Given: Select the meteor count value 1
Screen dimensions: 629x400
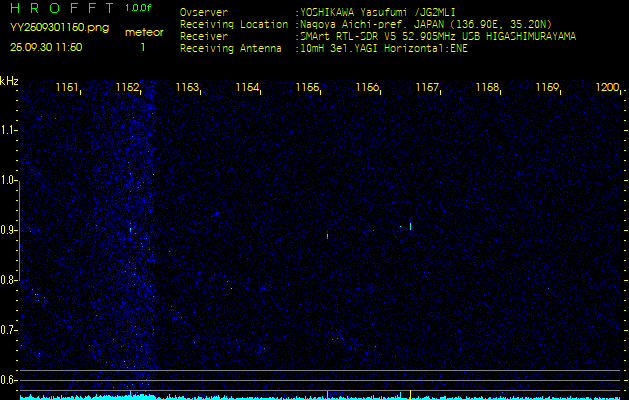Looking at the screenshot, I should 143,47.
